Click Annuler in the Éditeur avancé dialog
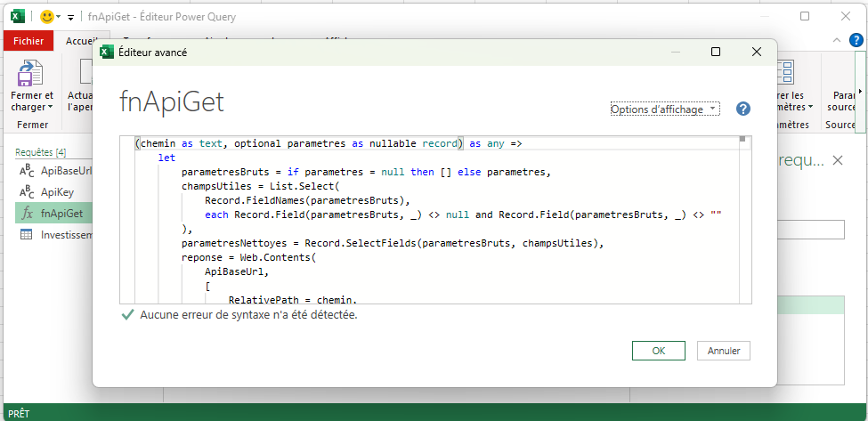 (724, 351)
